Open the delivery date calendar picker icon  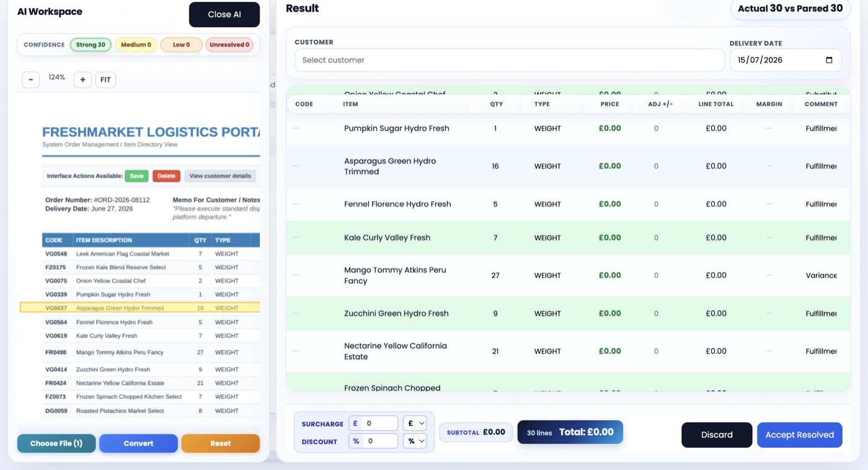(x=830, y=60)
